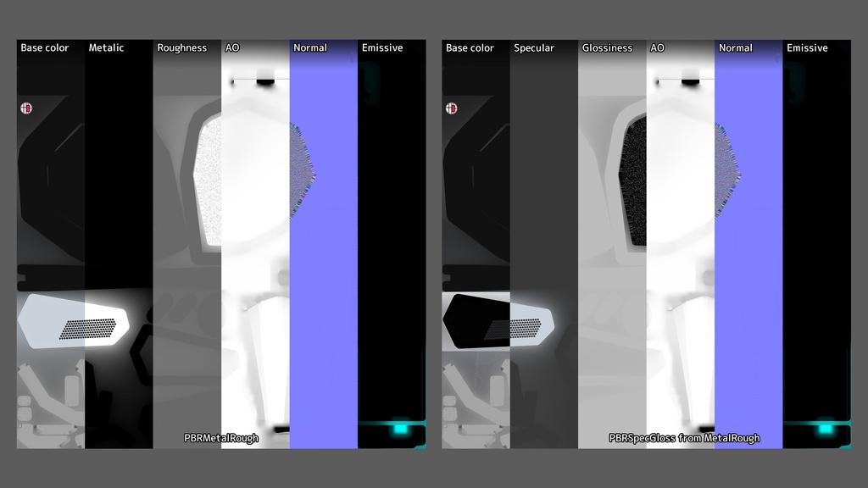Click the circular emblem logo on the left panel
The width and height of the screenshot is (868, 488).
[x=26, y=108]
